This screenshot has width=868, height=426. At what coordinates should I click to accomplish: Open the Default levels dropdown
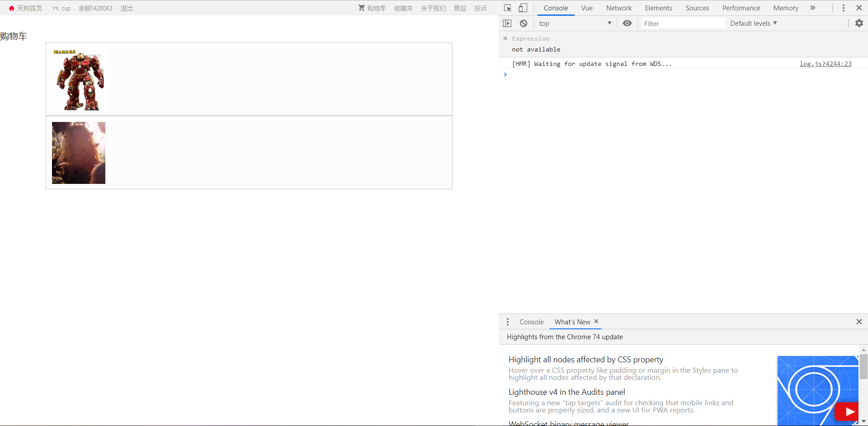tap(753, 23)
